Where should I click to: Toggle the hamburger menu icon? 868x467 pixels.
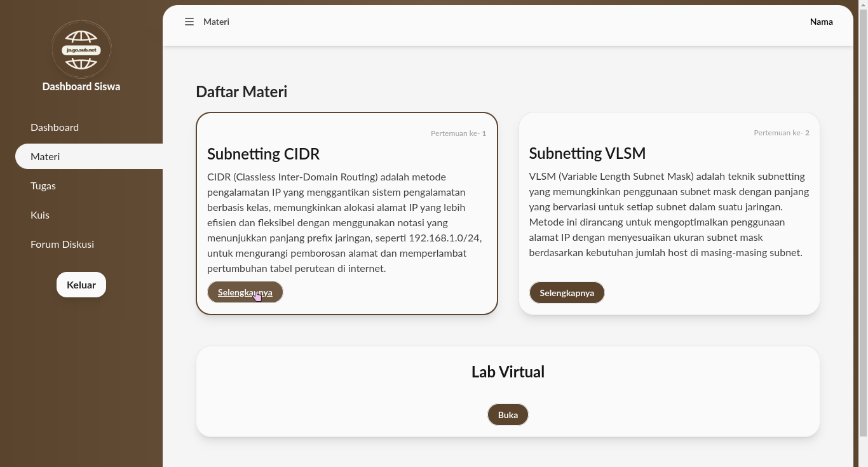(189, 22)
